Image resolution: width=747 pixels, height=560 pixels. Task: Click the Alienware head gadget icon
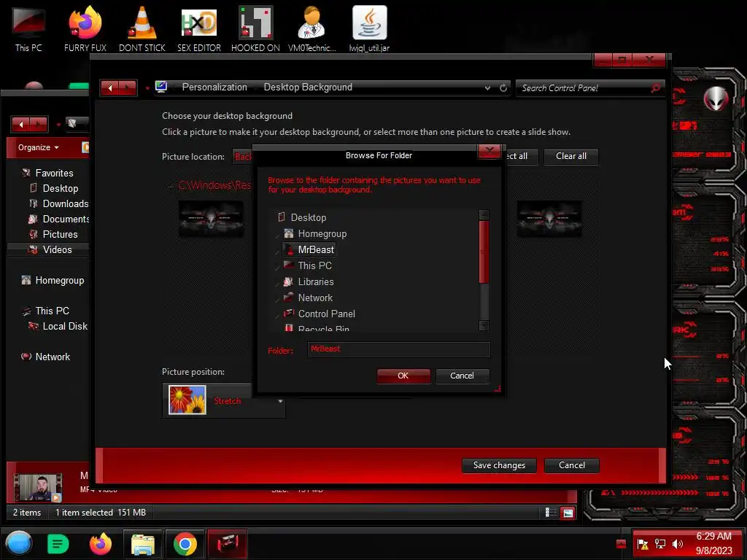(716, 98)
